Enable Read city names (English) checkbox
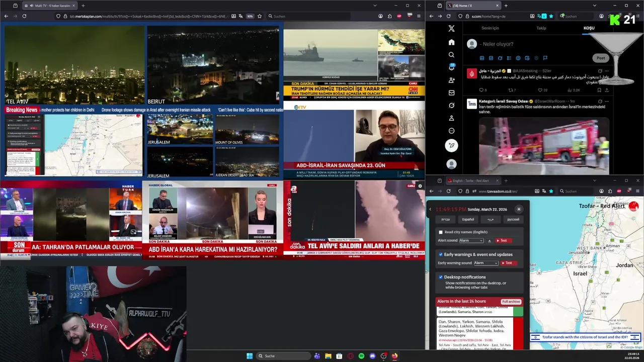Image resolution: width=644 pixels, height=362 pixels. [441, 232]
